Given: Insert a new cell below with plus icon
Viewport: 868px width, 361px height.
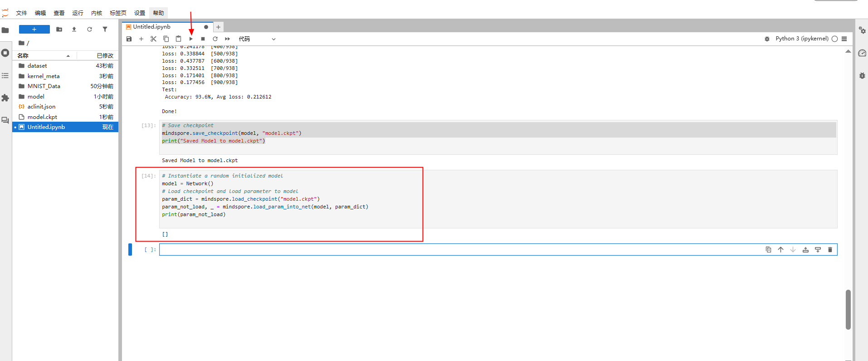Looking at the screenshot, I should pos(141,39).
